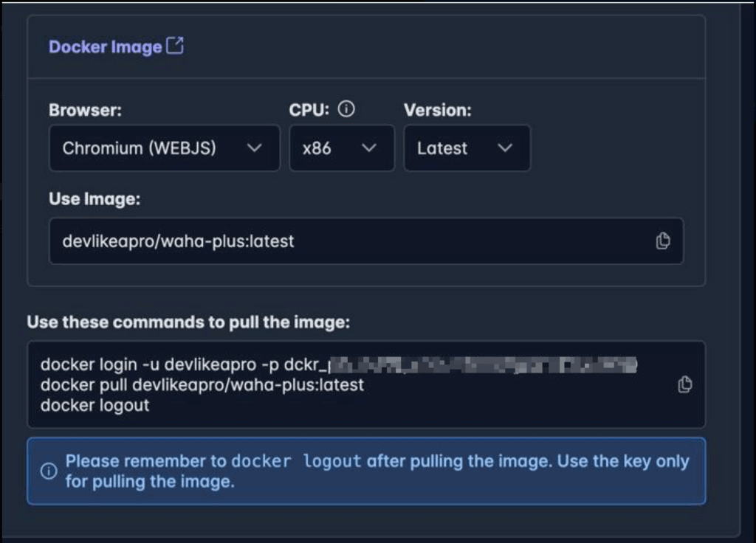The image size is (756, 543).
Task: Open the Version dropdown set to Latest
Action: tap(466, 148)
